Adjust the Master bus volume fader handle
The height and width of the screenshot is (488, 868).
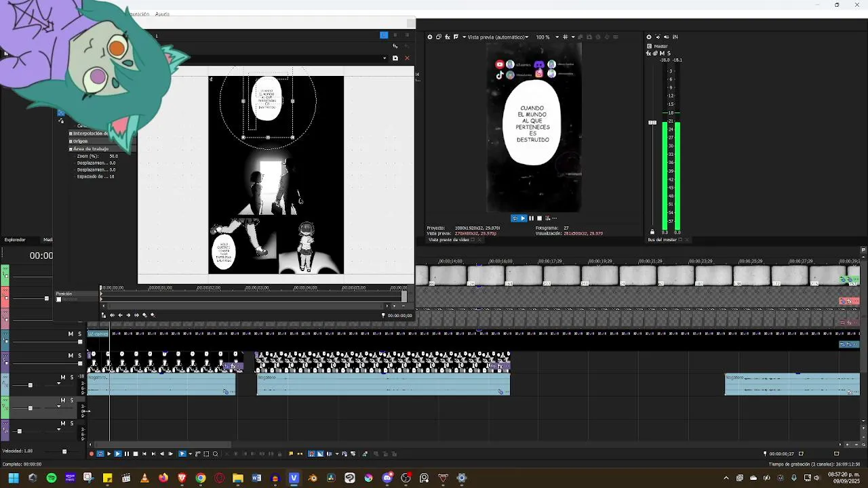click(x=652, y=123)
